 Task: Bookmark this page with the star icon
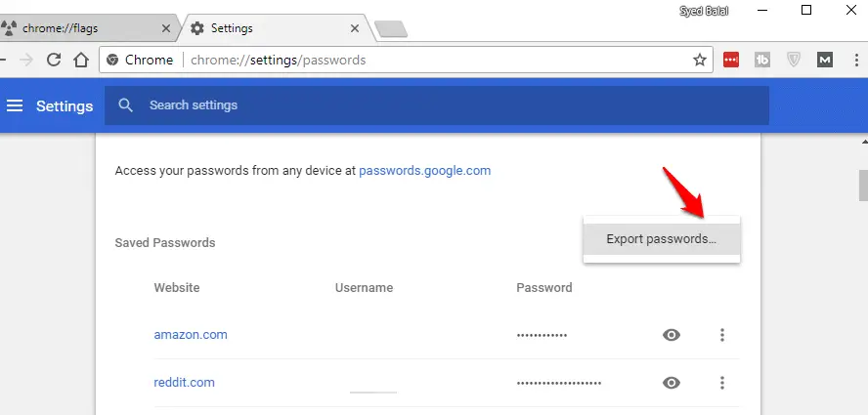[700, 60]
